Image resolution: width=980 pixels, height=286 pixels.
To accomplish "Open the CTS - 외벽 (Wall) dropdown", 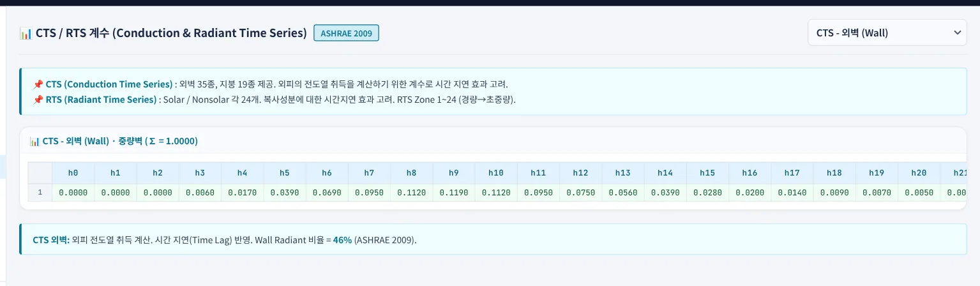I will [887, 33].
